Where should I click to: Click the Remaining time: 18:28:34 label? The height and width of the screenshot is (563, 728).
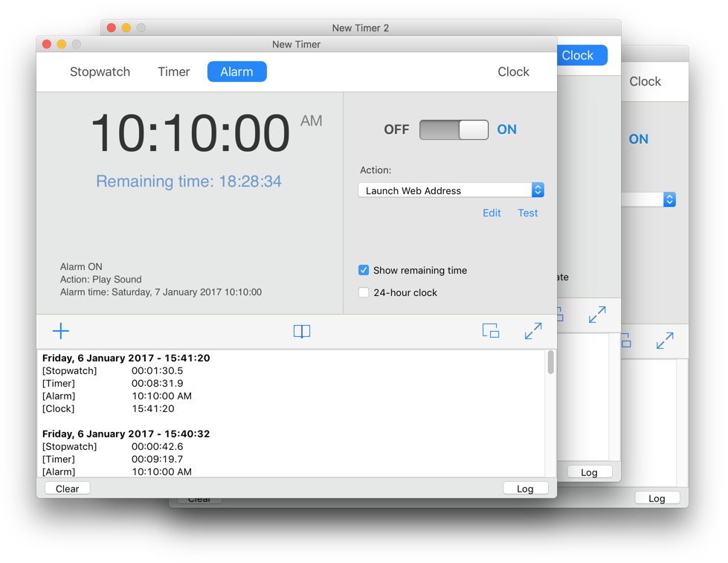point(188,181)
